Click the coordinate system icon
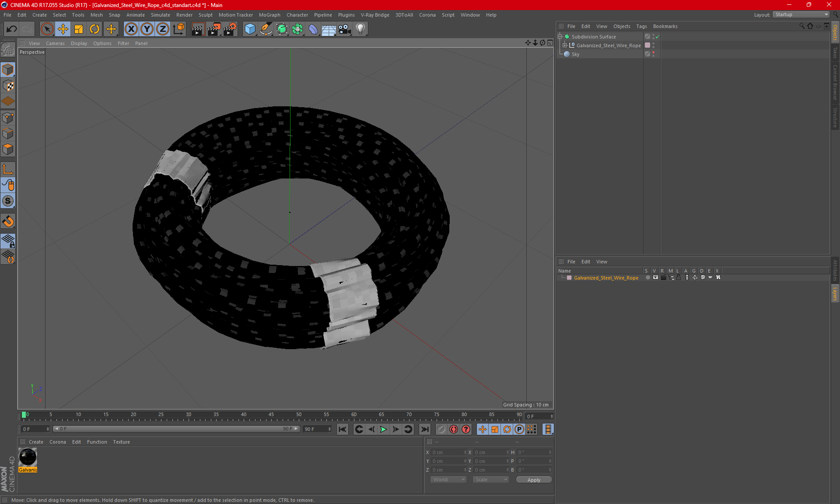Image resolution: width=840 pixels, height=504 pixels. (x=178, y=29)
